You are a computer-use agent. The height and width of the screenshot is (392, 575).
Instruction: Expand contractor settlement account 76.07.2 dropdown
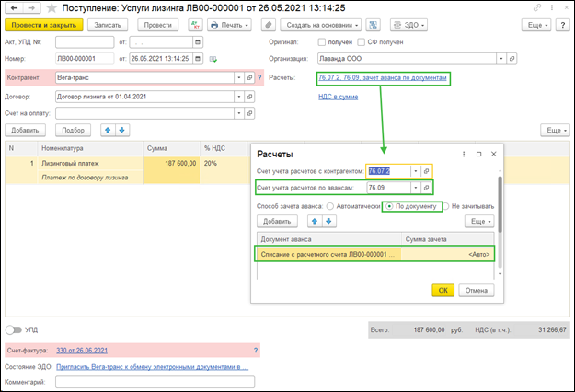(x=416, y=171)
